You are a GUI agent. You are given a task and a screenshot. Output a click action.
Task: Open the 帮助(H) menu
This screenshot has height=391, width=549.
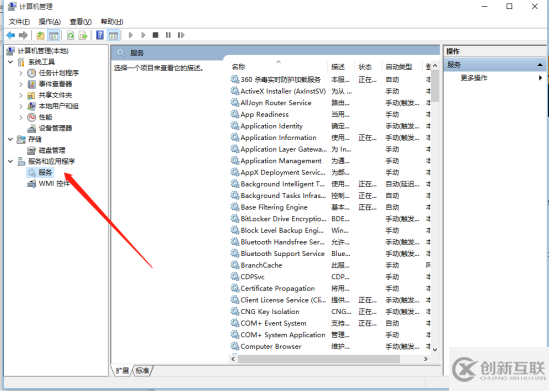[112, 22]
